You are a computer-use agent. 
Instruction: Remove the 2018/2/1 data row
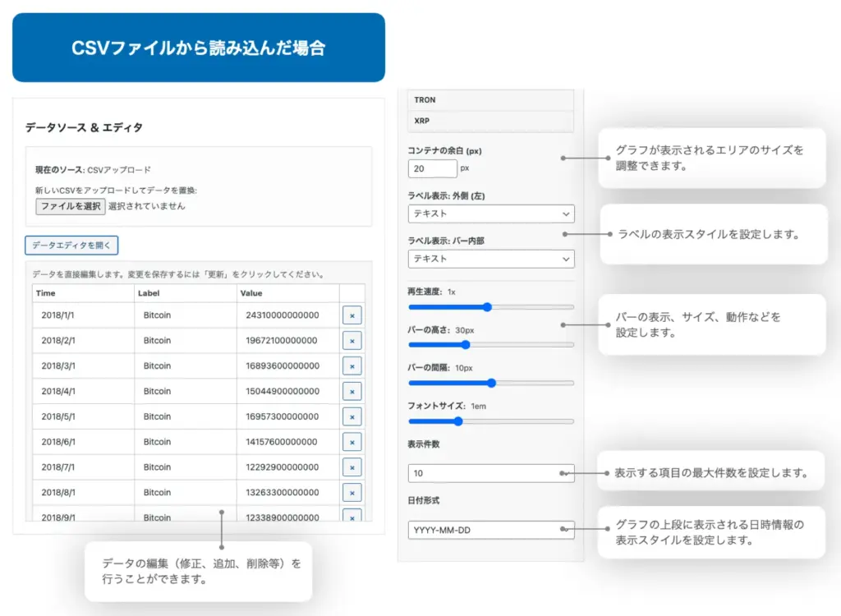click(x=352, y=341)
